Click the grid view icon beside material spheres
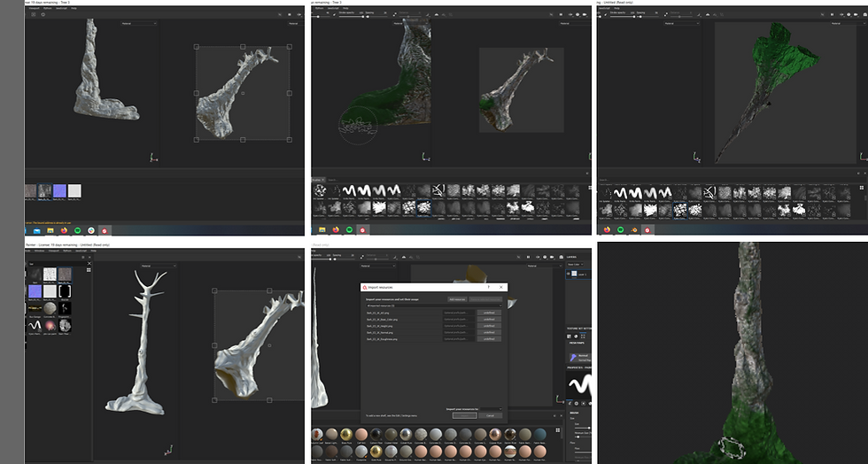868x464 pixels. coord(557,430)
